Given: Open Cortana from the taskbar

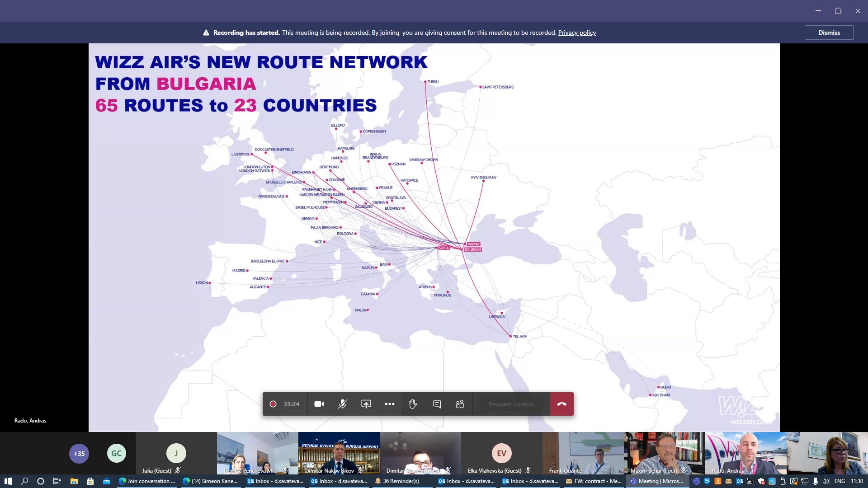Looking at the screenshot, I should [41, 481].
